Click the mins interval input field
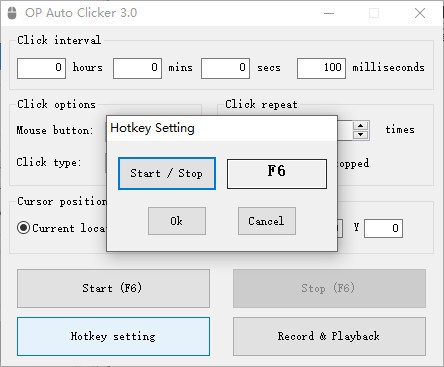This screenshot has width=444, height=367. [x=137, y=68]
